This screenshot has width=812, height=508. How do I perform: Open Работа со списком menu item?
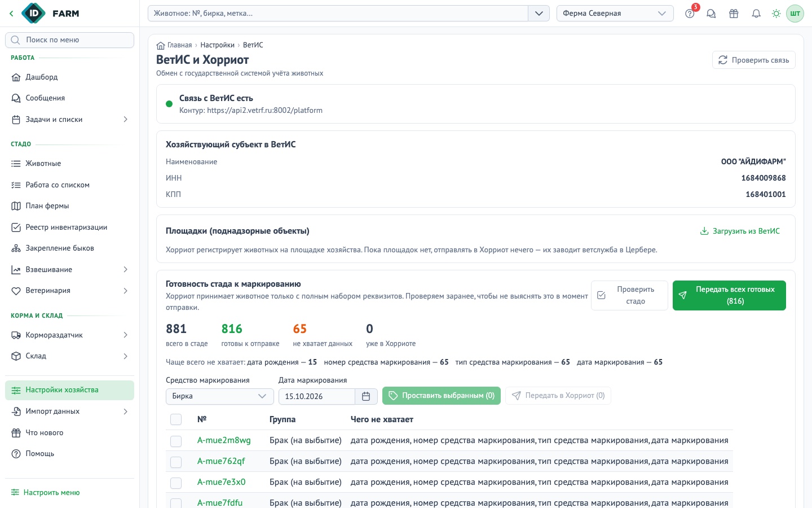[69, 185]
